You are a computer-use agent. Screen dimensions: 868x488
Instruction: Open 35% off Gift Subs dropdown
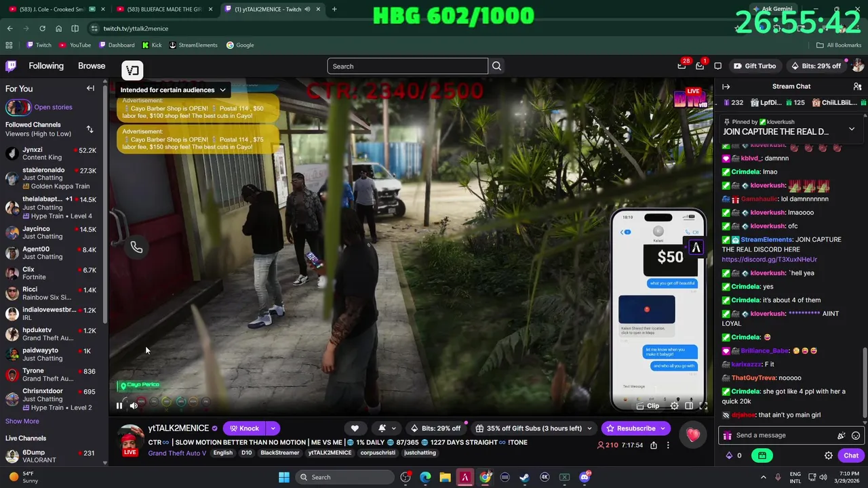pos(534,428)
